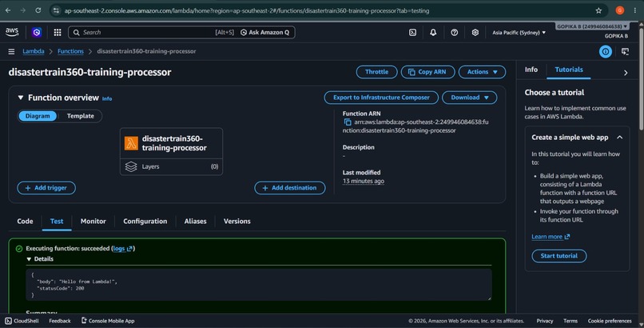This screenshot has width=644, height=328.
Task: Open the site information icon in address bar
Action: [x=56, y=10]
